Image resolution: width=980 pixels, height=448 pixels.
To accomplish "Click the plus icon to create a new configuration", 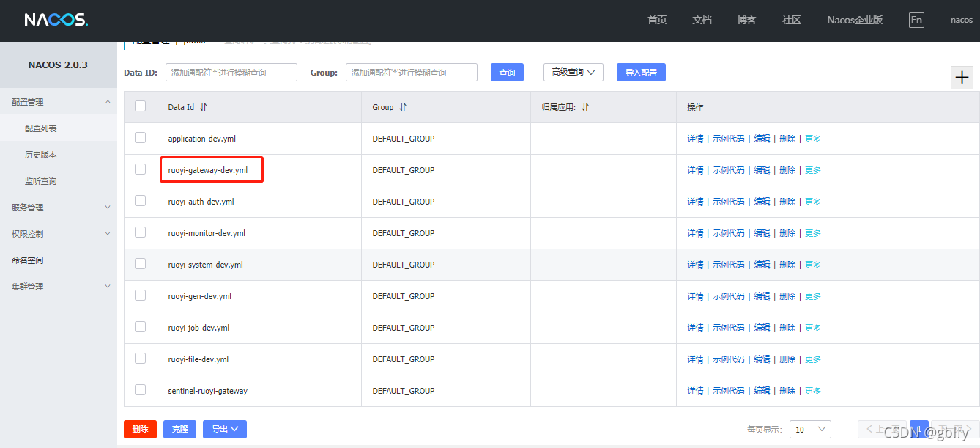I will (961, 77).
